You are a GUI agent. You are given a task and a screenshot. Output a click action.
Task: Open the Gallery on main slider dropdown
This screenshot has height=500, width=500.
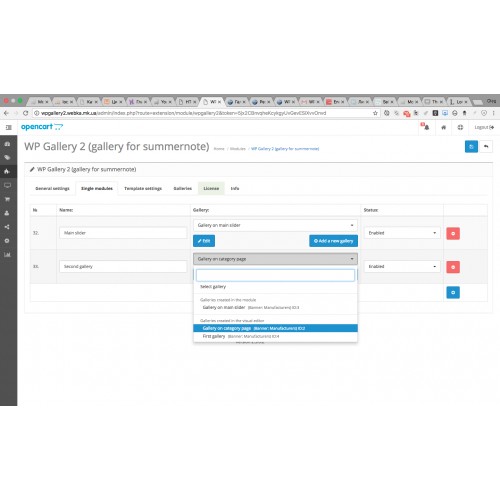coord(275,225)
